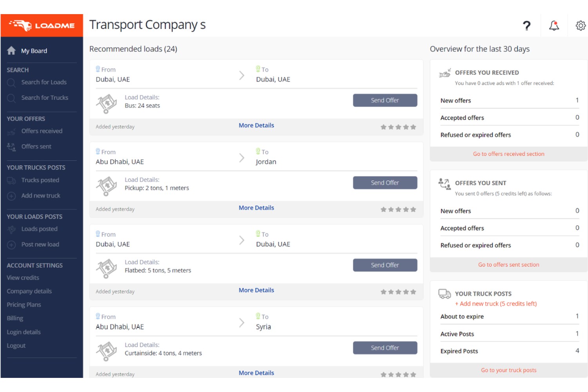
Task: Click the Search for Loads magnifier icon
Action: [x=11, y=82]
